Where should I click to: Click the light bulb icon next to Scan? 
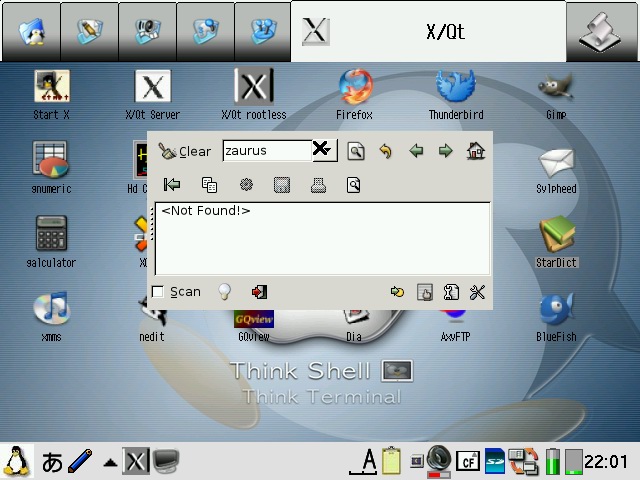tap(225, 292)
